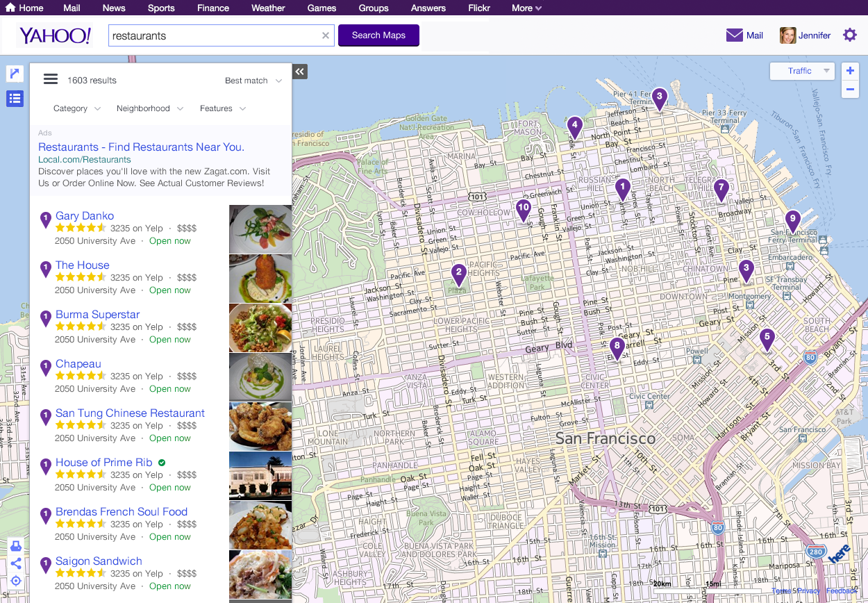Open the Chapeau listing
Image resolution: width=868 pixels, height=603 pixels.
pos(78,364)
